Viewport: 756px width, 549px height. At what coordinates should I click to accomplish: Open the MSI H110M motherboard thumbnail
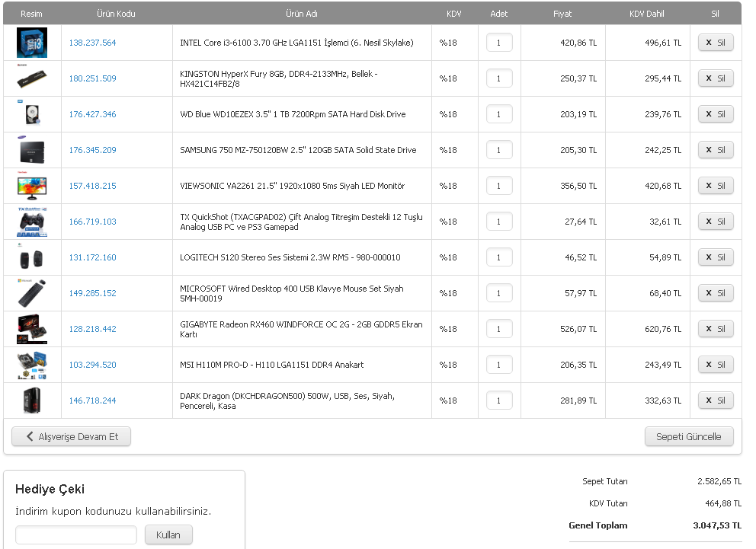pos(32,365)
